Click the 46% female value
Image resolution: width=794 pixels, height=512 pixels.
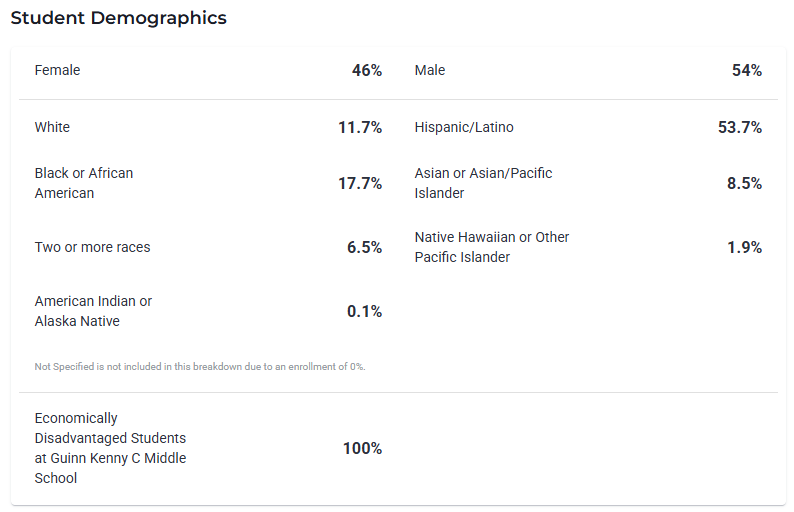coord(367,70)
